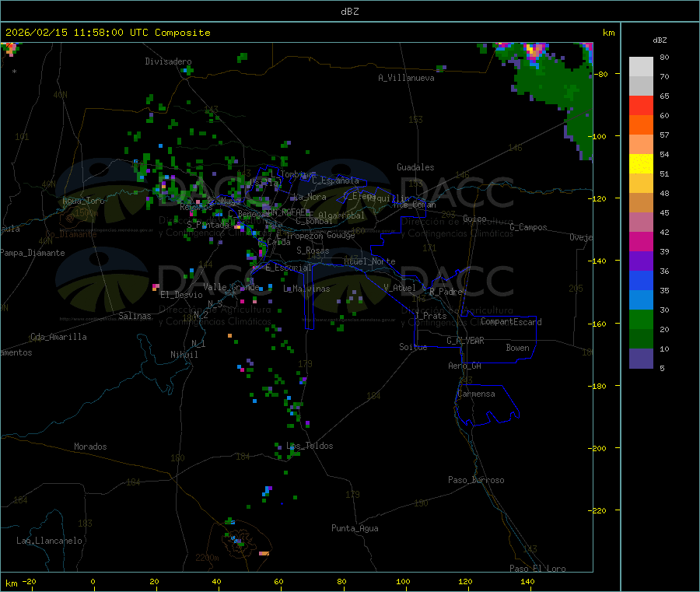The height and width of the screenshot is (592, 700).
Task: Click the Carmensa place label
Action: 476,394
